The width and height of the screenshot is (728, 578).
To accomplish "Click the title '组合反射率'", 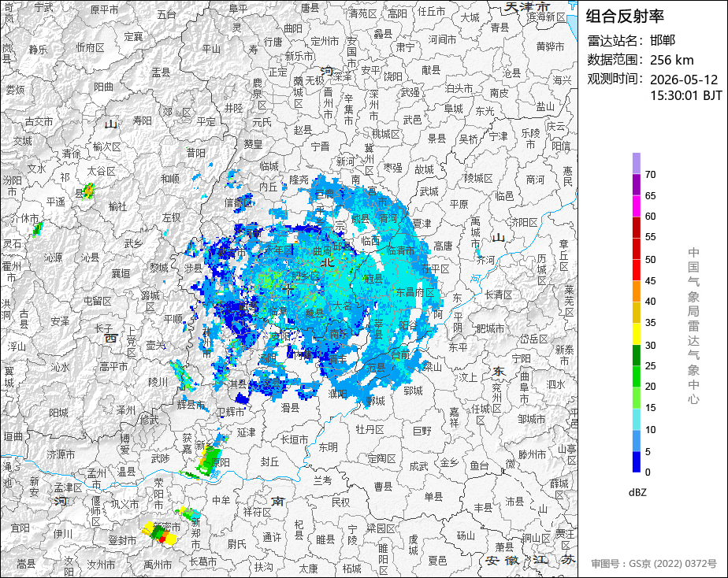I will coord(625,17).
